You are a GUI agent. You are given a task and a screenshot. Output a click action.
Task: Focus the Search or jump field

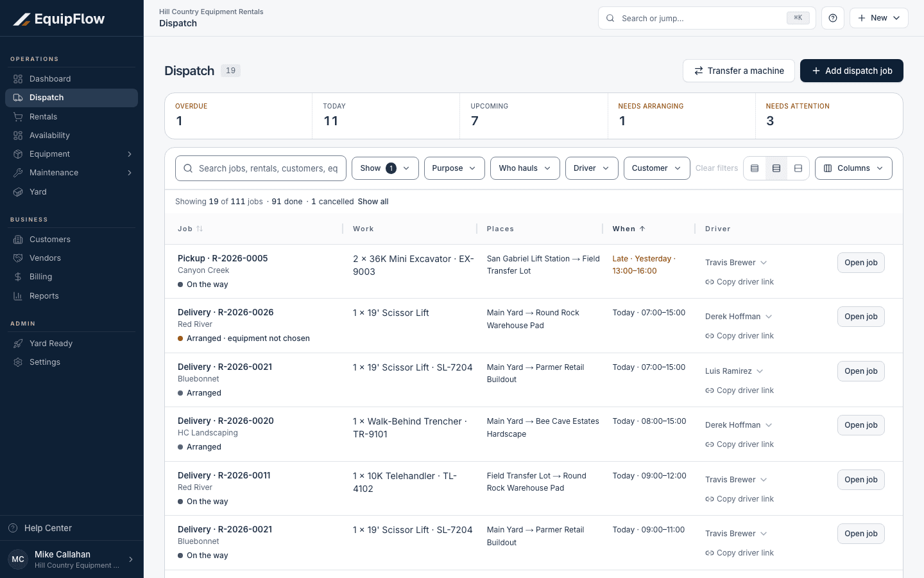[x=707, y=18]
